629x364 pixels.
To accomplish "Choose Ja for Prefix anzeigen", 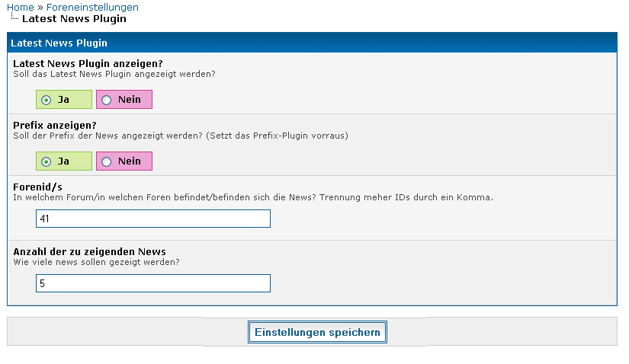I will 47,161.
